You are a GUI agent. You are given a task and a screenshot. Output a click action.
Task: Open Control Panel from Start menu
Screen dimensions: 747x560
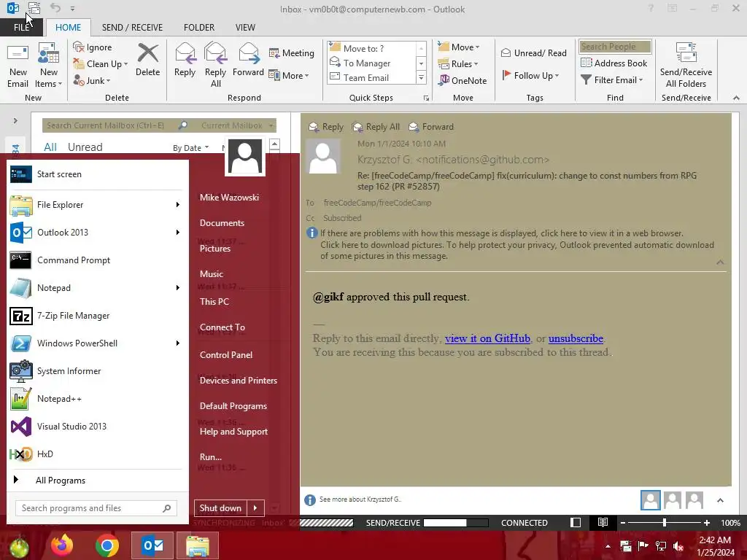coord(226,355)
